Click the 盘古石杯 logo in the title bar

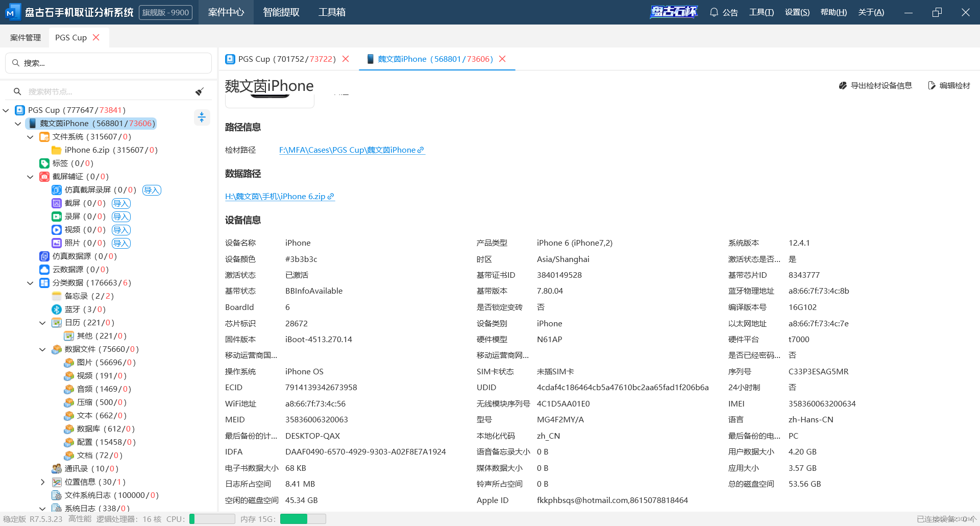(674, 12)
